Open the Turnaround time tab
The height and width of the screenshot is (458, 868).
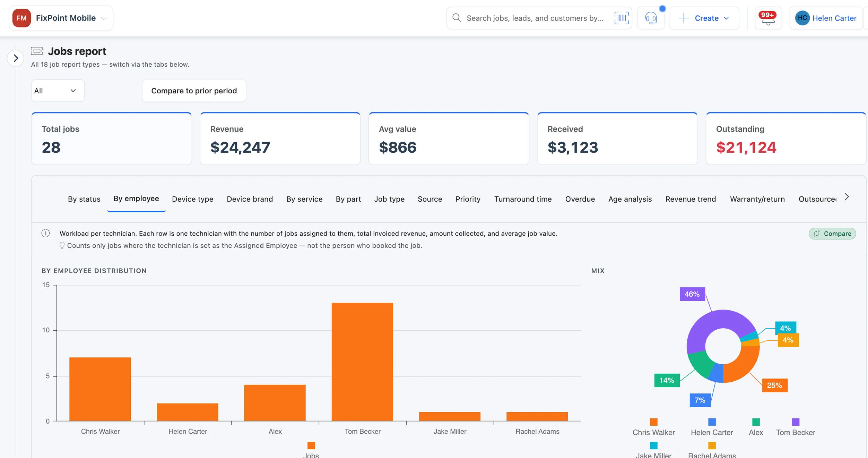(523, 199)
